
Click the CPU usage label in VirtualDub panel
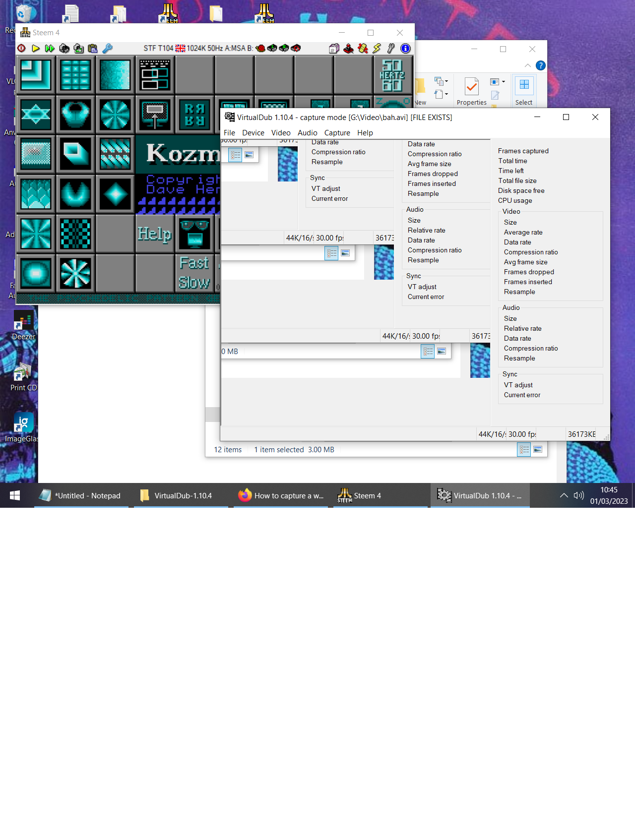pos(515,201)
